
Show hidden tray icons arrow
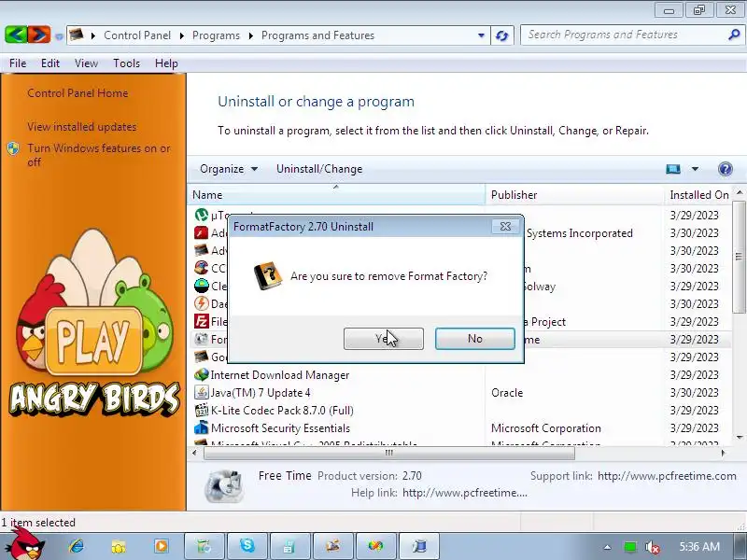point(608,547)
